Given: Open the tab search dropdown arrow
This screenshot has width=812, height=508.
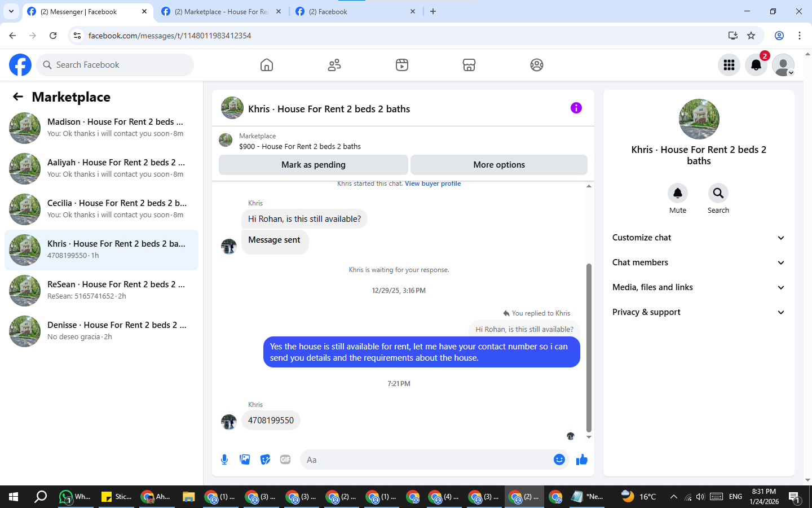Looking at the screenshot, I should [x=11, y=11].
